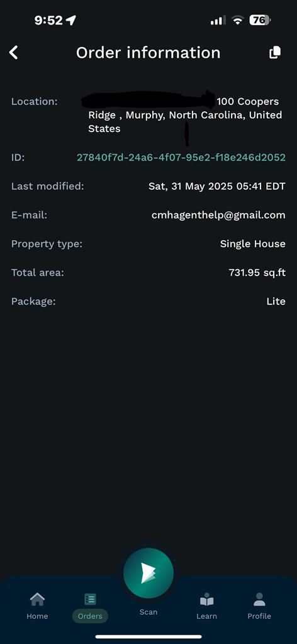Tap the e-mail address cmhagenthelp@gmail.com
Viewport: 297px width, 644px height.
(218, 215)
